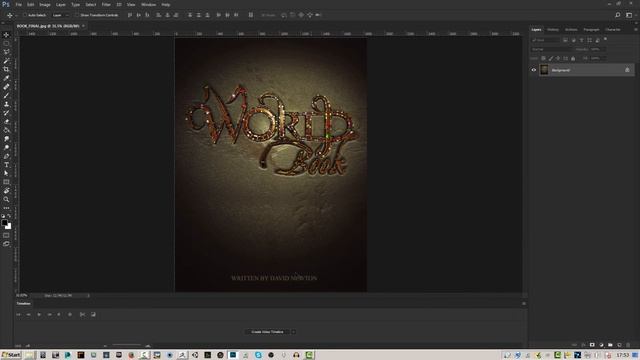Click the Timeline audio playback icon

[x=59, y=314]
